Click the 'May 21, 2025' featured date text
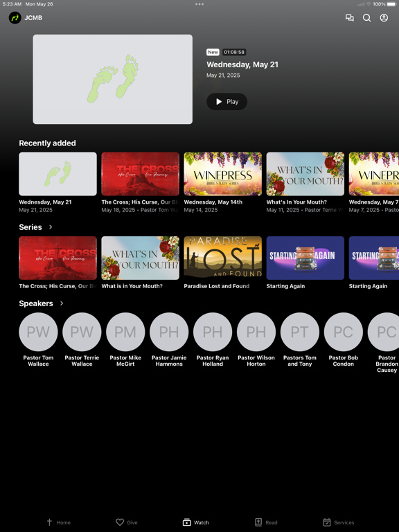This screenshot has height=532, width=399. pyautogui.click(x=223, y=76)
